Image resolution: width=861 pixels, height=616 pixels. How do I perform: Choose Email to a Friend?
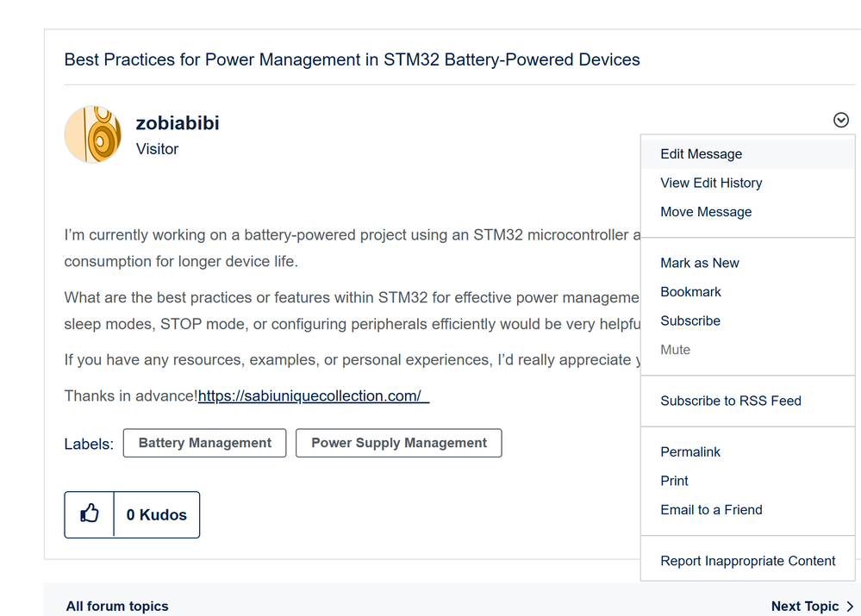pos(711,510)
